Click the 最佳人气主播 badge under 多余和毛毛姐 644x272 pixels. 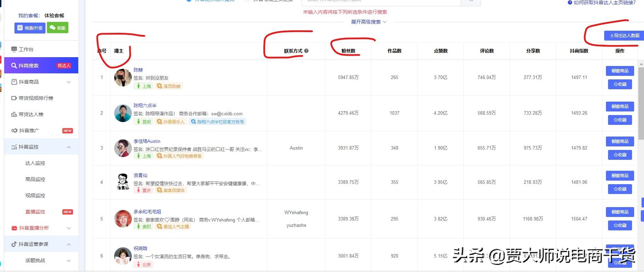(x=173, y=226)
